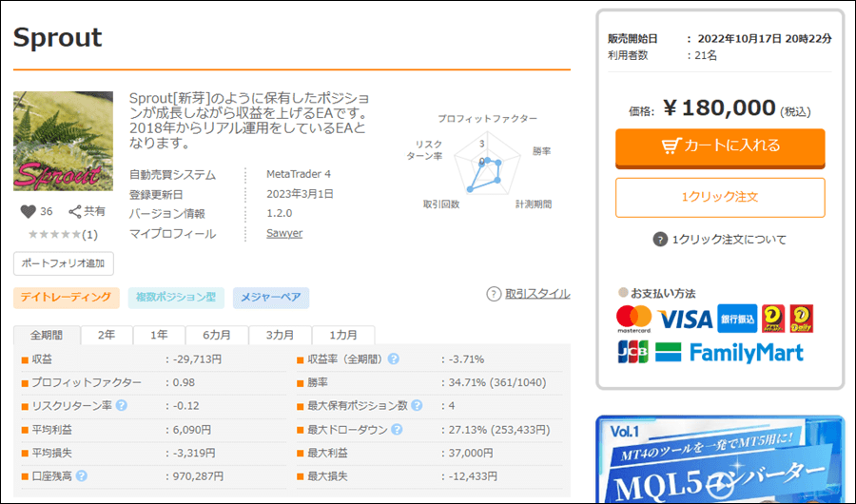
Task: Click help icon beside 口座残高
Action: [x=82, y=475]
